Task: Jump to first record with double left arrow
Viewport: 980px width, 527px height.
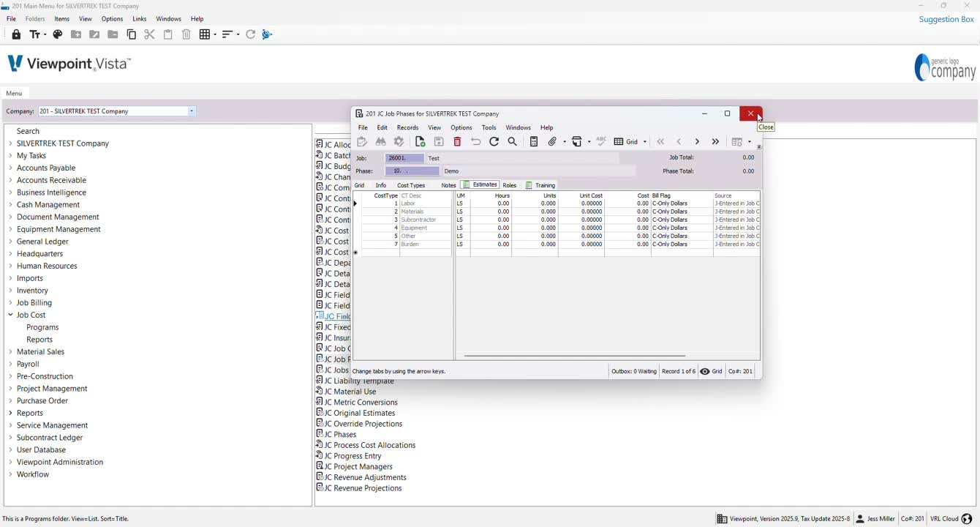Action: pos(660,142)
